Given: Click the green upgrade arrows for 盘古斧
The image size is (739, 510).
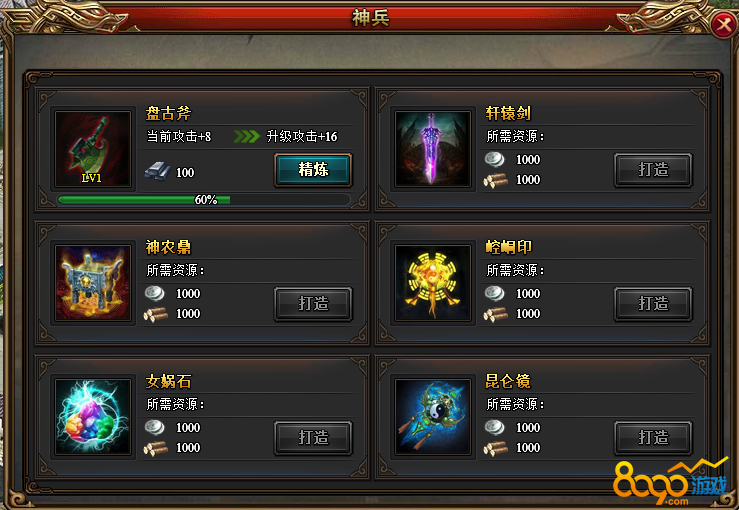Looking at the screenshot, I should click(246, 136).
